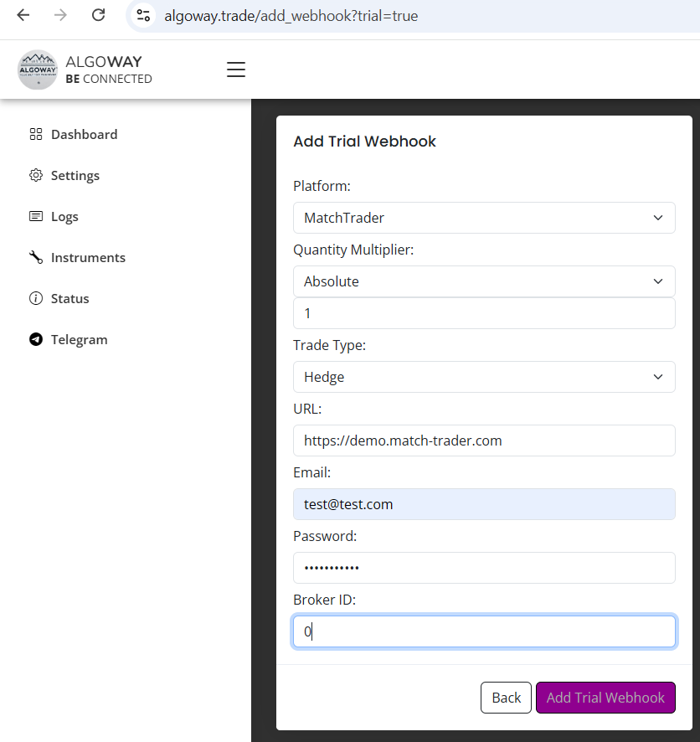Click the address bar URL text
The width and height of the screenshot is (700, 742).
click(291, 16)
